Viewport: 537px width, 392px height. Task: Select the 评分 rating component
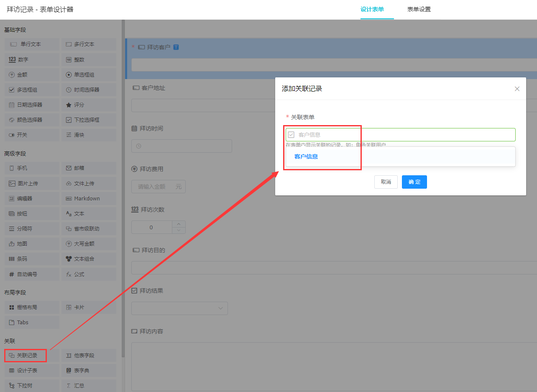point(89,105)
